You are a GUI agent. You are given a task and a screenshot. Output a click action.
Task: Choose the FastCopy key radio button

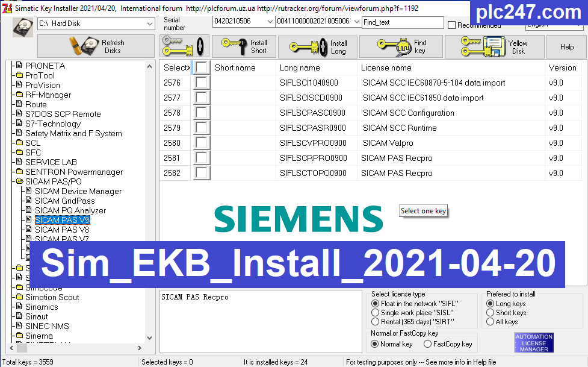[x=427, y=344]
